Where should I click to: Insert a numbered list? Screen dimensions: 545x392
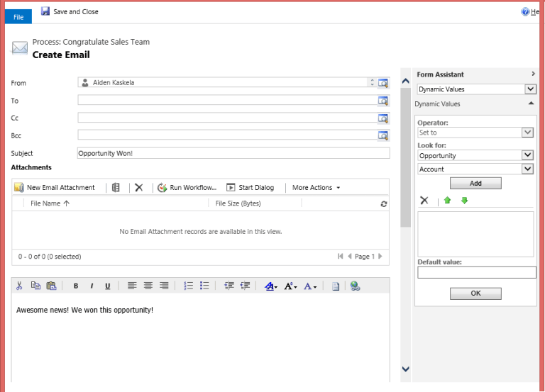188,286
